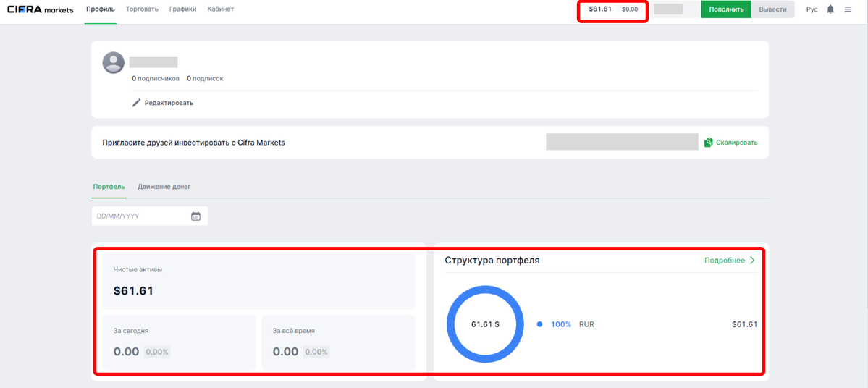This screenshot has height=388, width=868.
Task: Switch language using Рус selector
Action: pos(812,9)
